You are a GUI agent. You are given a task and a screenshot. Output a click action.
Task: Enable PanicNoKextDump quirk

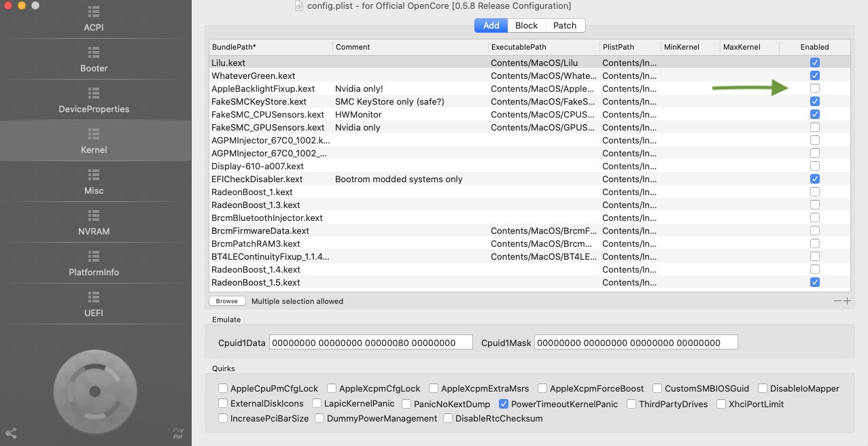406,404
